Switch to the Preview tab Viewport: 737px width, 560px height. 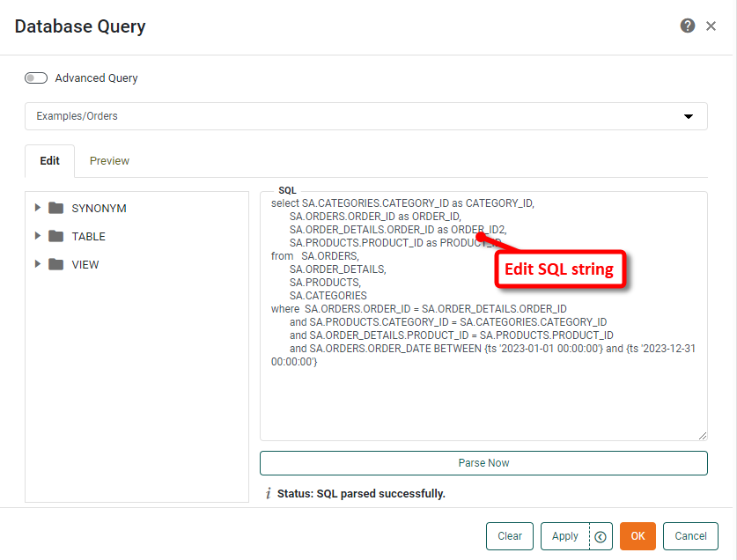point(109,160)
